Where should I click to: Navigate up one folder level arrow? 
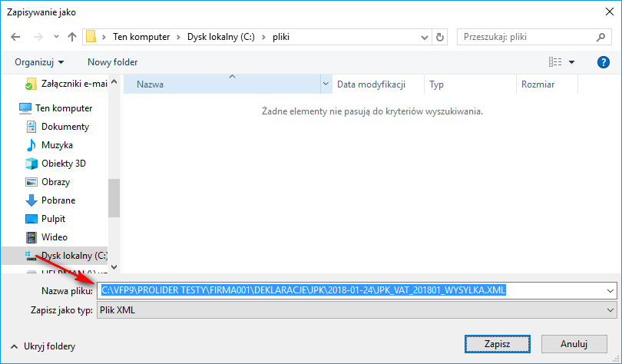tap(72, 37)
